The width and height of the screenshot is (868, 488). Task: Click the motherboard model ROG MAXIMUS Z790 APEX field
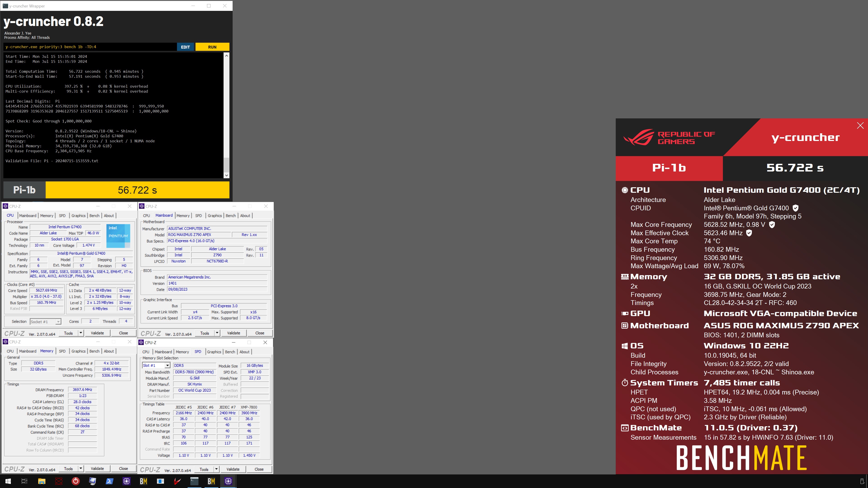(199, 235)
